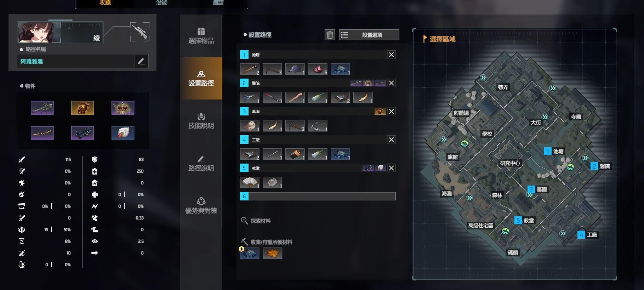Select 高級住宅區 area on the map
Viewport: 644px width, 290px height.
click(x=480, y=226)
